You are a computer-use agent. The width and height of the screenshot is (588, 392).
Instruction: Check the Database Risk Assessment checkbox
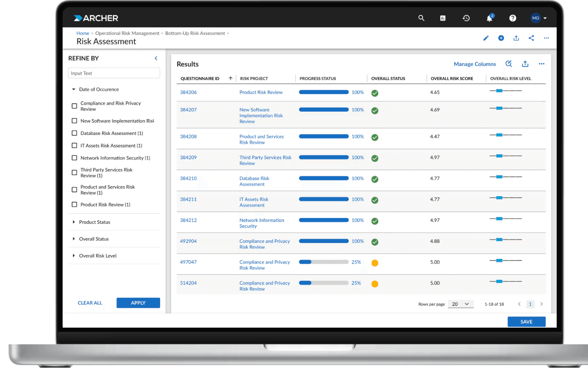pos(74,133)
